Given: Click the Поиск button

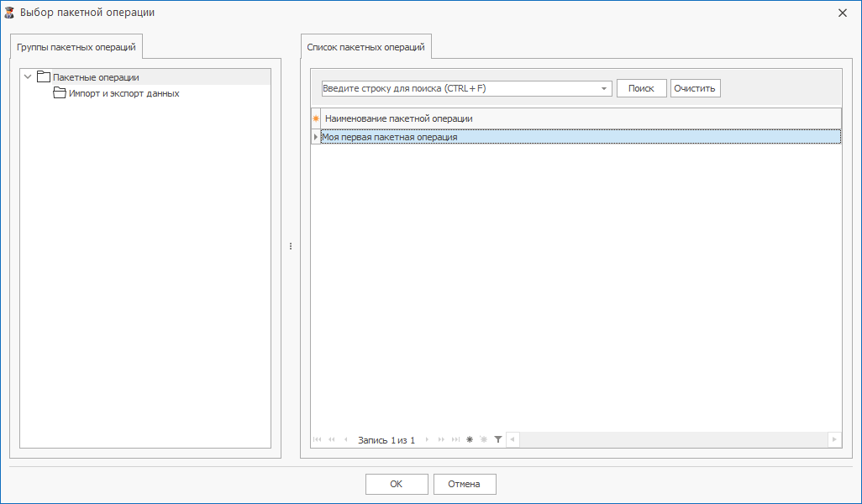Looking at the screenshot, I should (642, 88).
